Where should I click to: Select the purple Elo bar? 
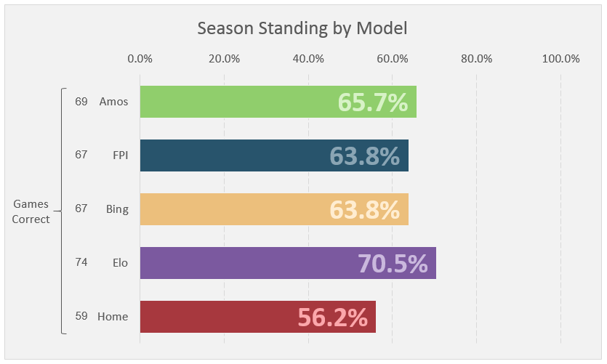[288, 263]
